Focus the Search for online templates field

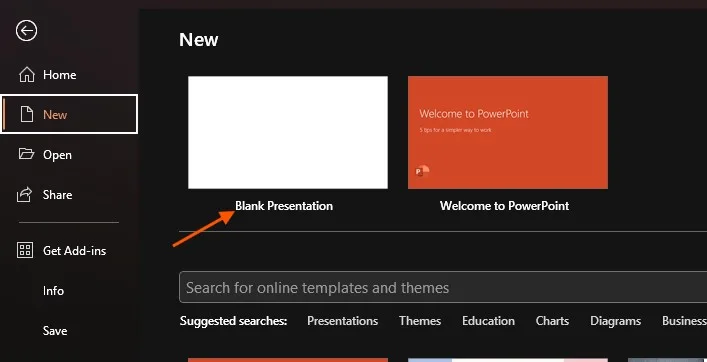click(x=443, y=287)
